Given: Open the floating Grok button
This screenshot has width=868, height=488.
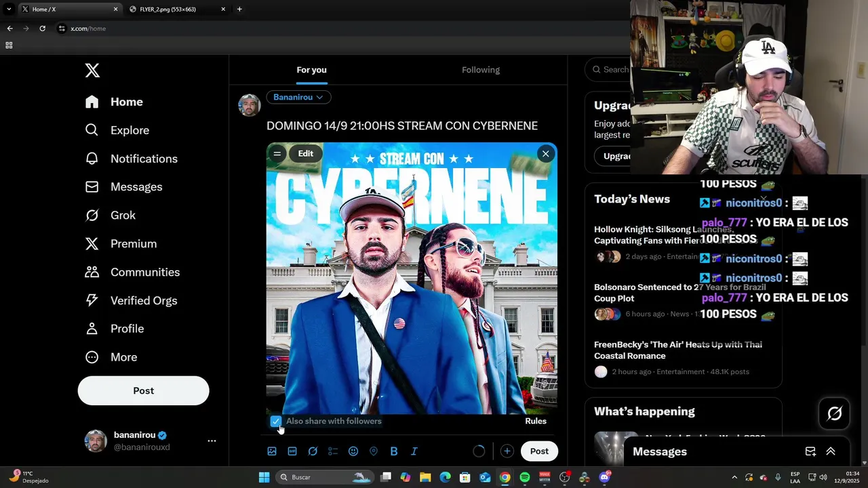Looking at the screenshot, I should 834,413.
